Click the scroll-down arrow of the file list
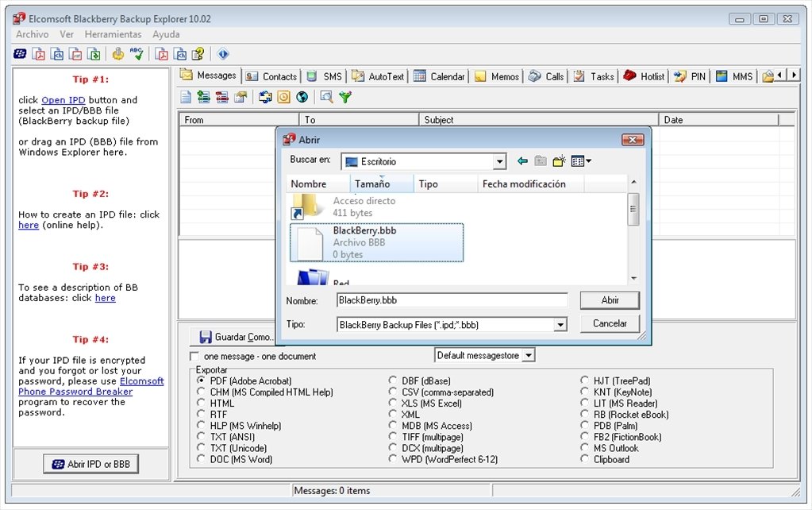The width and height of the screenshot is (812, 510). [633, 278]
